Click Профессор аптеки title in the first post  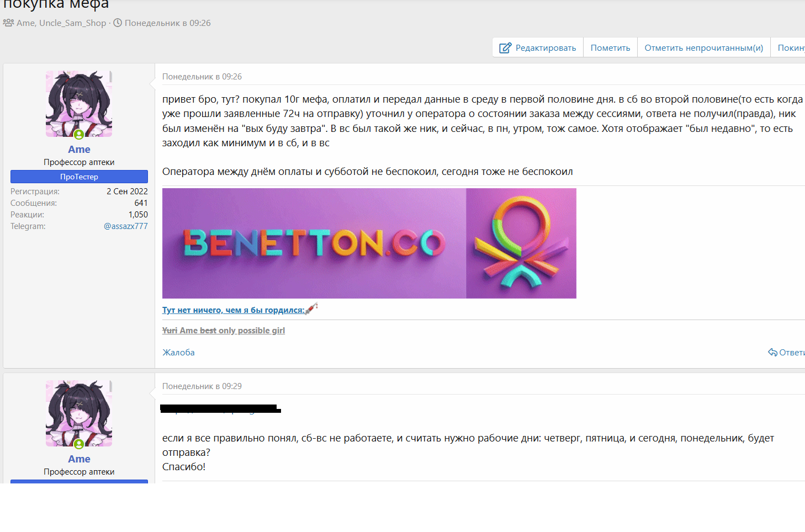79,162
